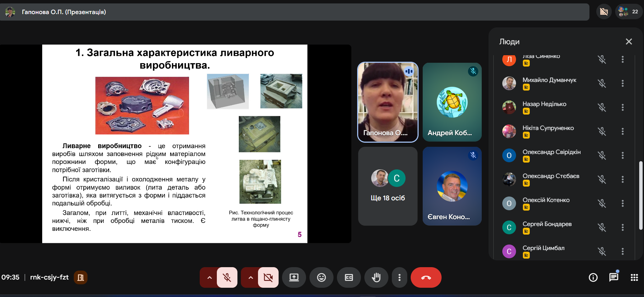Open the emoji reactions button
Screen dimensions: 644x297
321,277
